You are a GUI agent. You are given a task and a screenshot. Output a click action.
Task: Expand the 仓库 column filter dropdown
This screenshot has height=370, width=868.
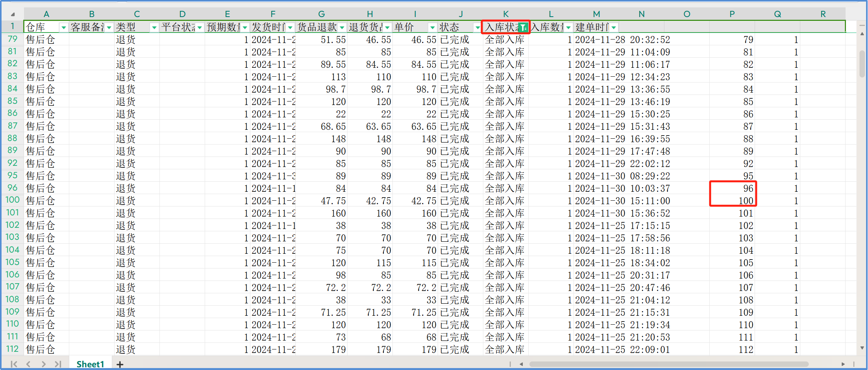63,28
